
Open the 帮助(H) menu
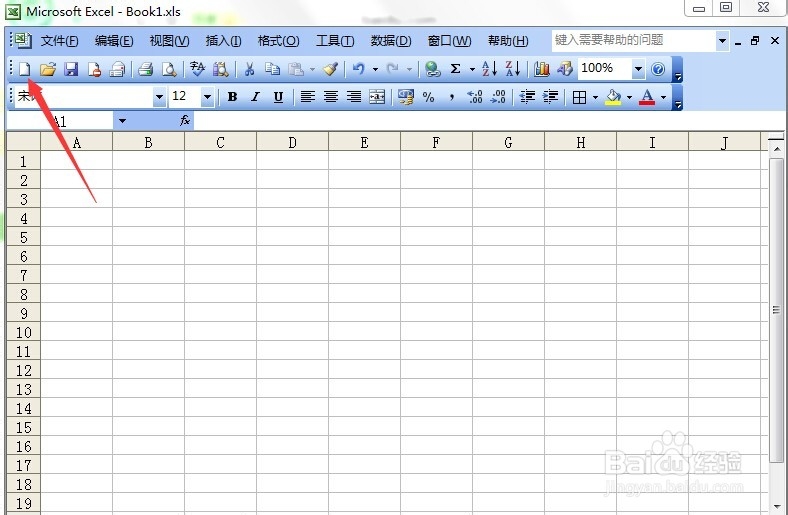(508, 41)
